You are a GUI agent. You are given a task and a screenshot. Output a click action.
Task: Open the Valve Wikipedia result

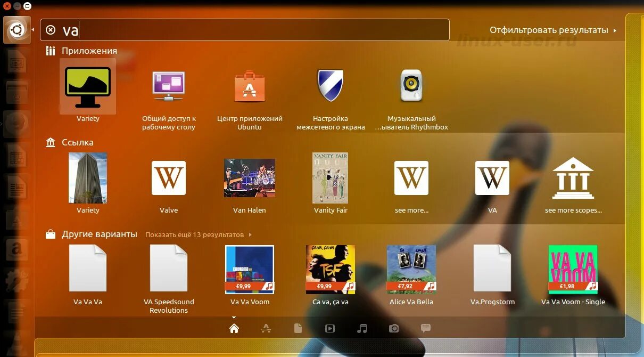click(x=169, y=178)
